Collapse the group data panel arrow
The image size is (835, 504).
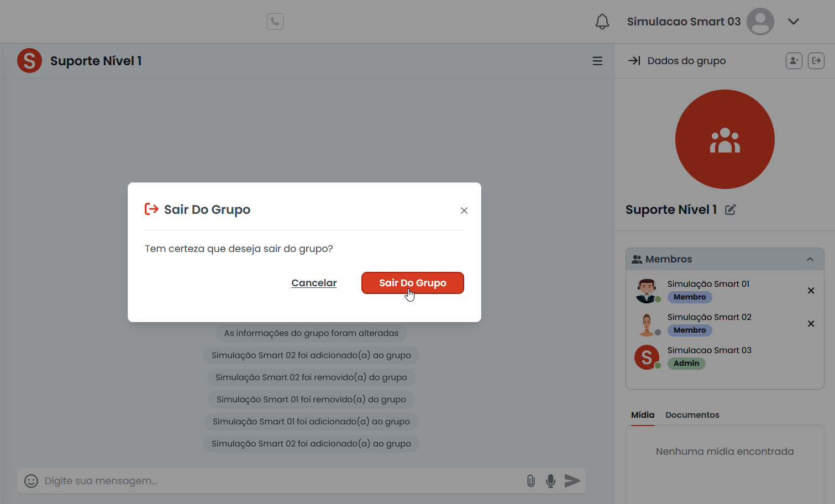[x=634, y=61]
